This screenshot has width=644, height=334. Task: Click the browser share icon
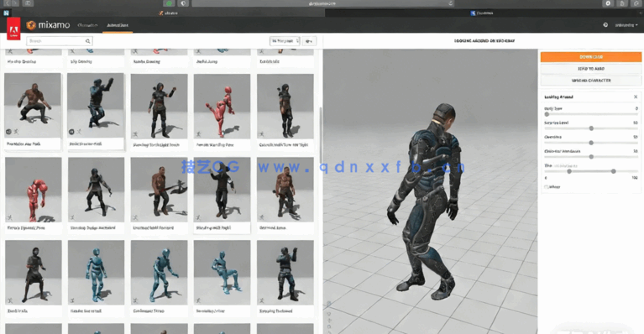click(623, 3)
